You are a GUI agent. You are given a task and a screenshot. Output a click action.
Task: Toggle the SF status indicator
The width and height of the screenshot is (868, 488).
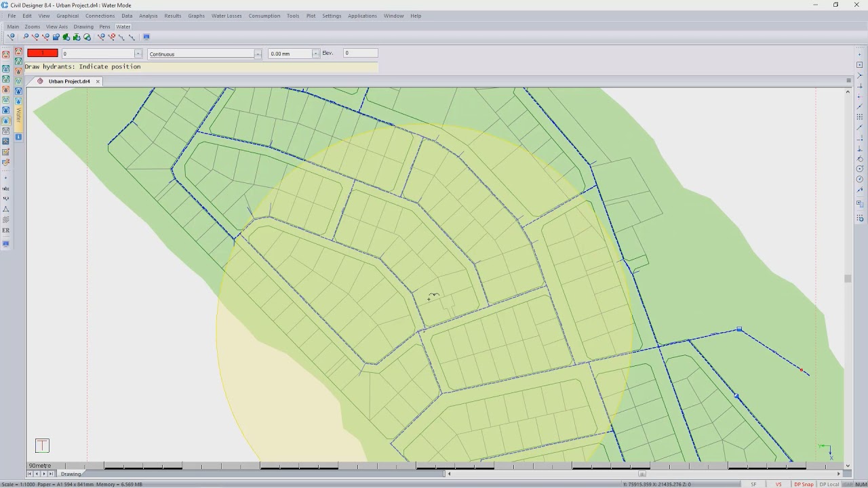point(753,485)
